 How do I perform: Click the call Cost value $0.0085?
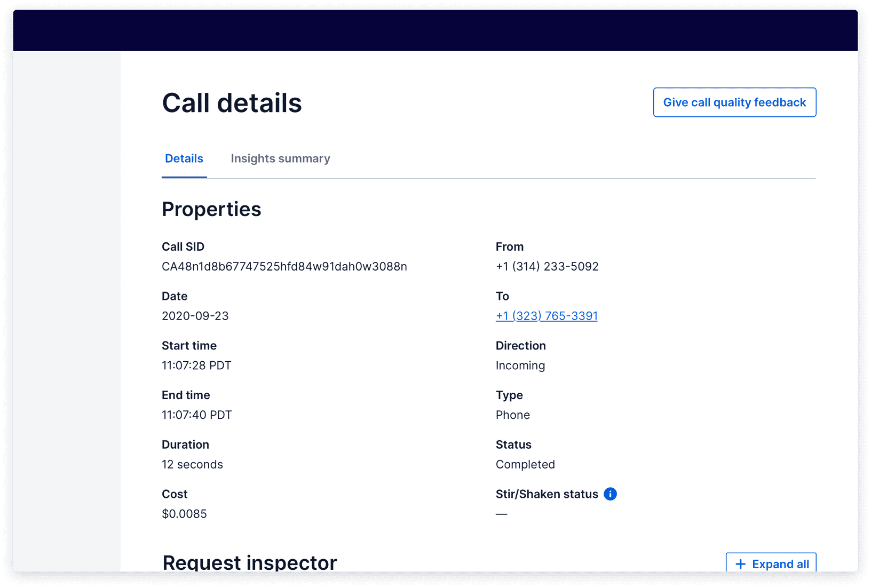185,513
